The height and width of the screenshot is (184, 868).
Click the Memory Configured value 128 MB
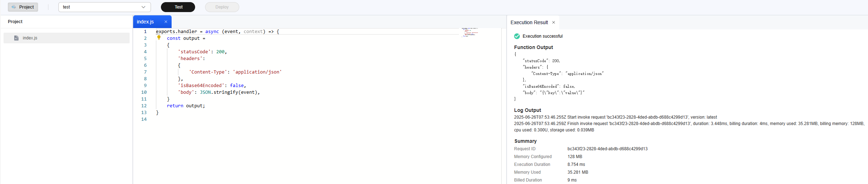pos(575,157)
